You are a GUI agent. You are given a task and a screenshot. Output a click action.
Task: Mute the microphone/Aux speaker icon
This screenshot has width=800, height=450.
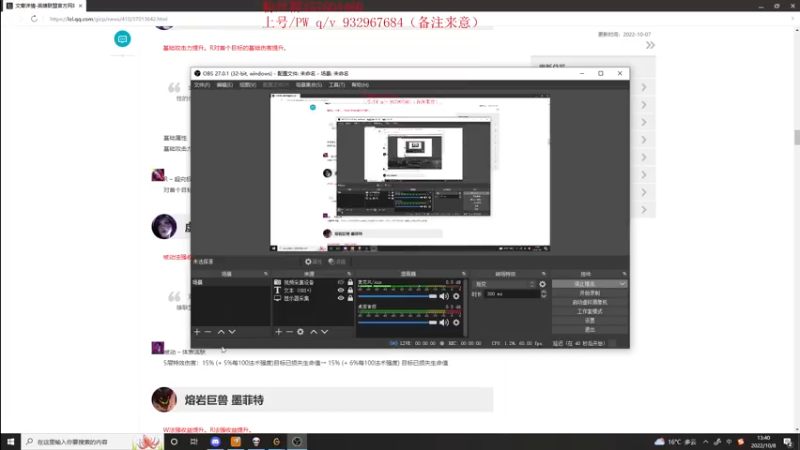[444, 296]
